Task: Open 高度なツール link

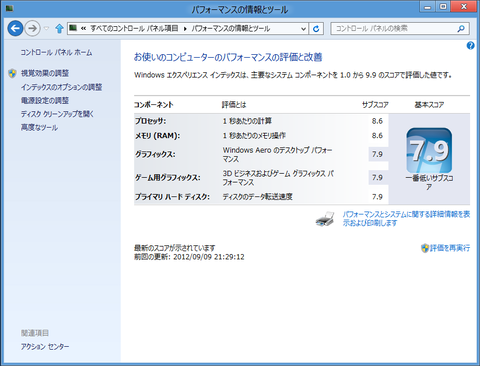Action: pos(39,127)
